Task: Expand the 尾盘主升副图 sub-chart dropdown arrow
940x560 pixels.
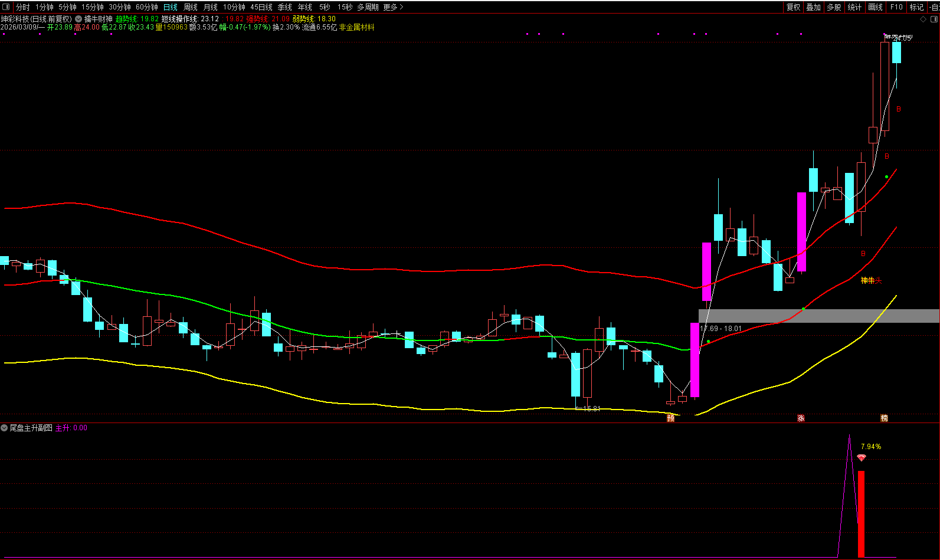Action: (x=5, y=428)
